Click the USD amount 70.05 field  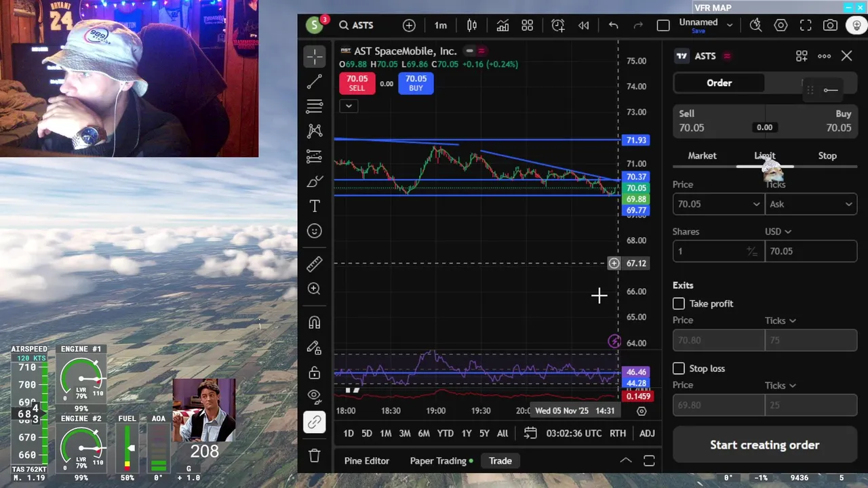pyautogui.click(x=811, y=251)
